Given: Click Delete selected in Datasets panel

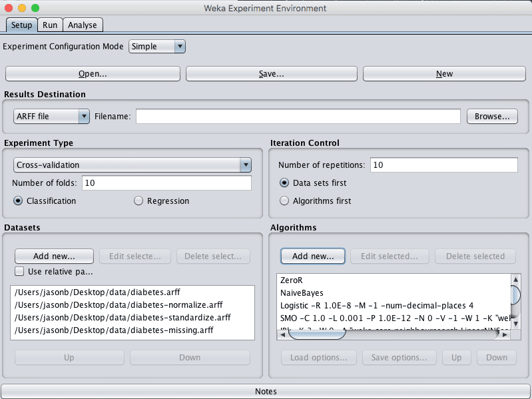Looking at the screenshot, I should pos(213,256).
